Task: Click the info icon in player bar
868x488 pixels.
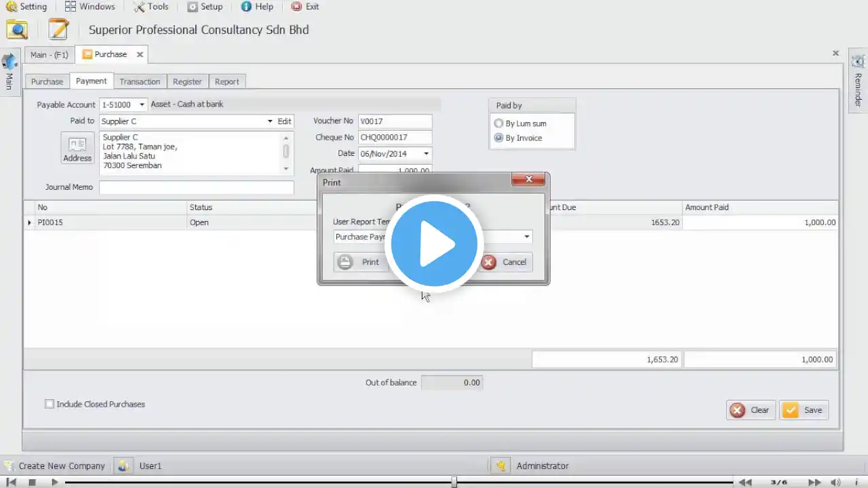Action: point(856,482)
